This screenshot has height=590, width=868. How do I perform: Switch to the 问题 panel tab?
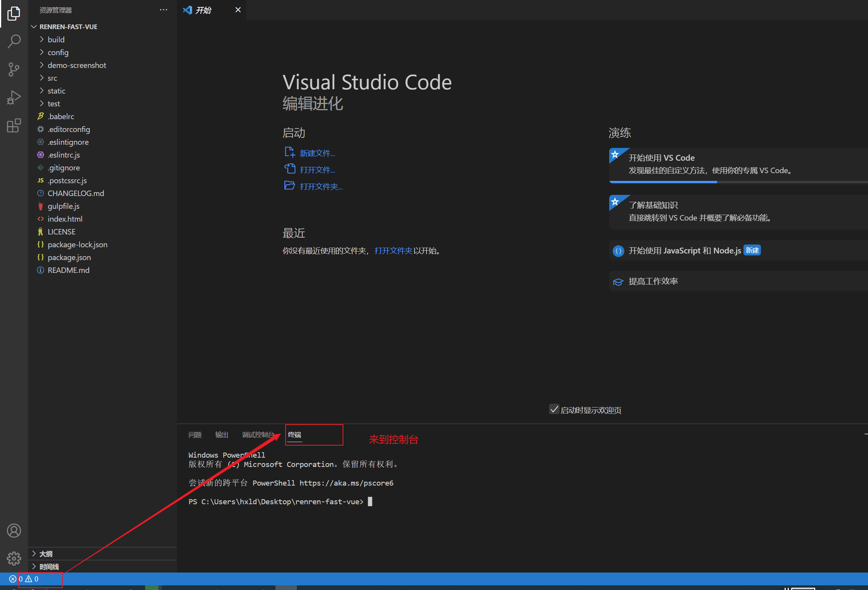click(195, 435)
